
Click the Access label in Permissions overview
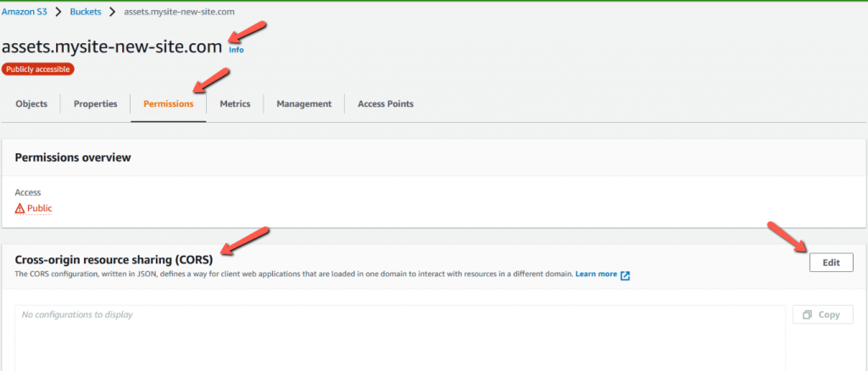[28, 192]
